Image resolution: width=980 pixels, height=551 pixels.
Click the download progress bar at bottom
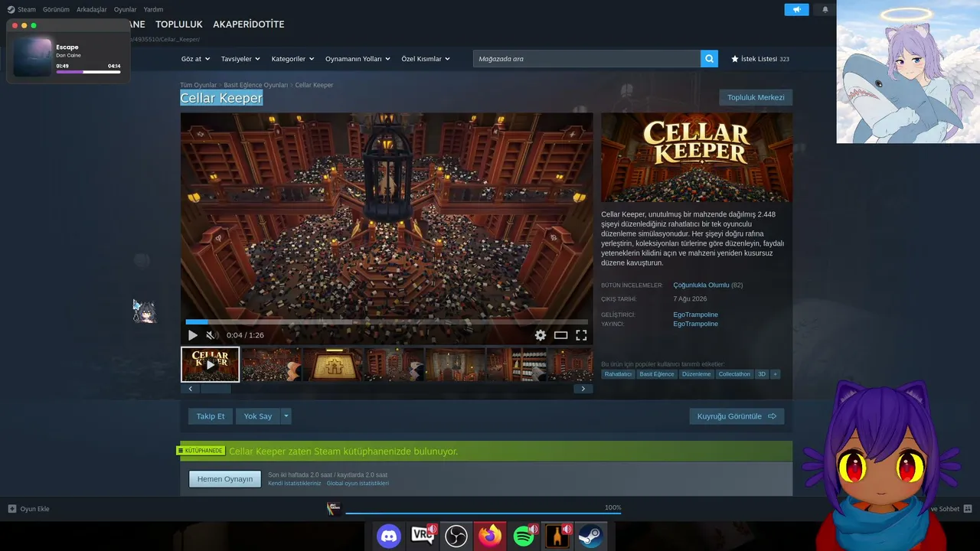pyautogui.click(x=483, y=513)
